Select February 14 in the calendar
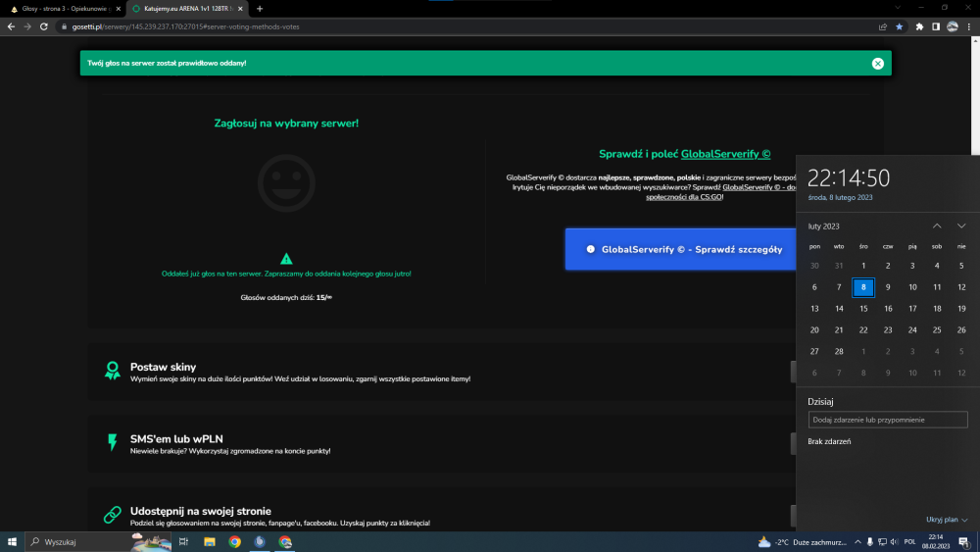This screenshot has height=552, width=980. (839, 308)
